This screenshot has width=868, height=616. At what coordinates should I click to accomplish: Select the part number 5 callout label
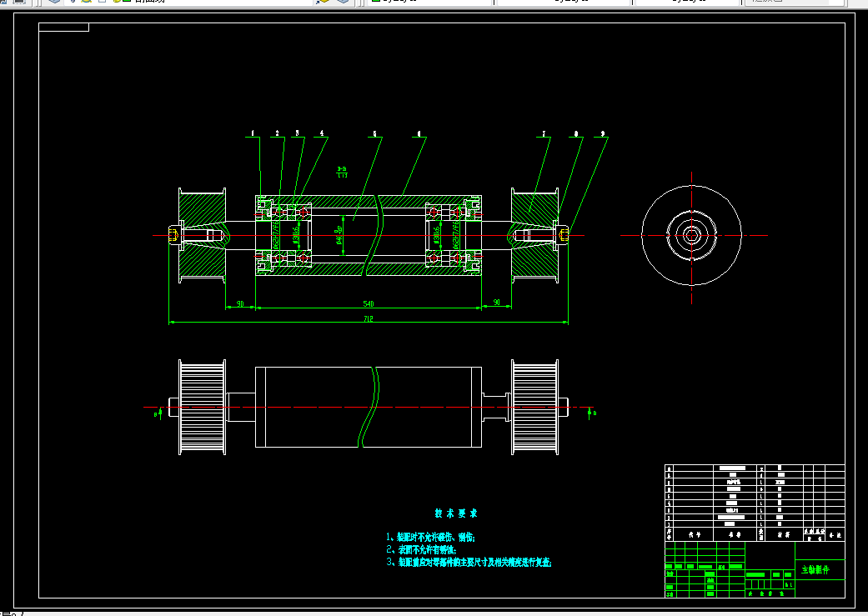point(374,133)
